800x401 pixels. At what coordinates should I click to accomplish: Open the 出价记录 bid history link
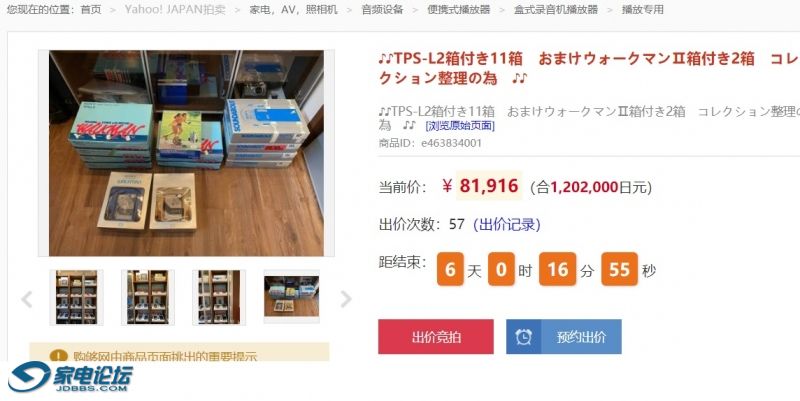[507, 224]
